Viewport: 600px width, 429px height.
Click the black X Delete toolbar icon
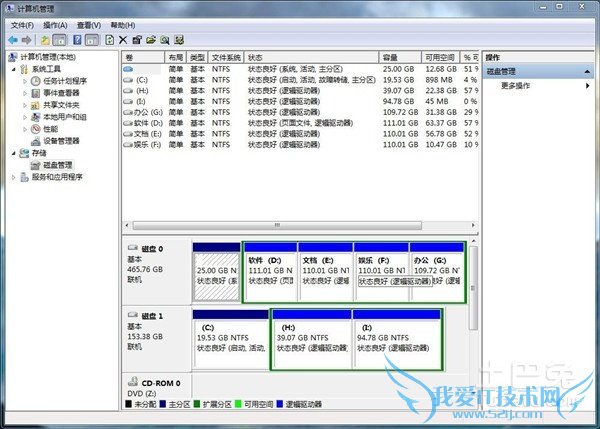[x=123, y=40]
